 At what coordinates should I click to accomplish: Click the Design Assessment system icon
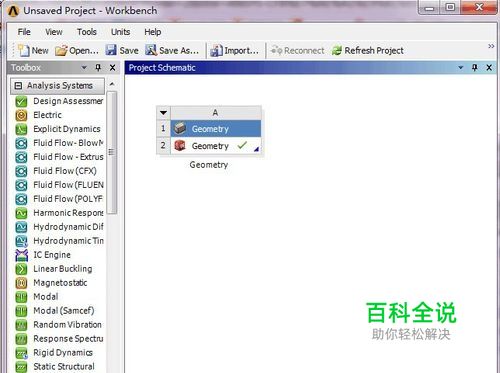[x=21, y=101]
